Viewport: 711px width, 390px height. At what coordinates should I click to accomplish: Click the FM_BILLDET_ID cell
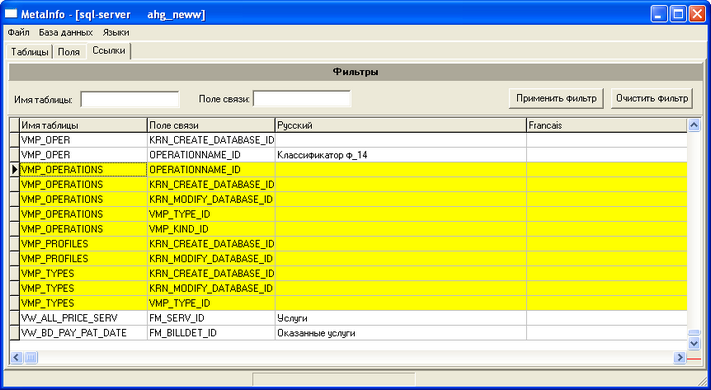point(211,333)
